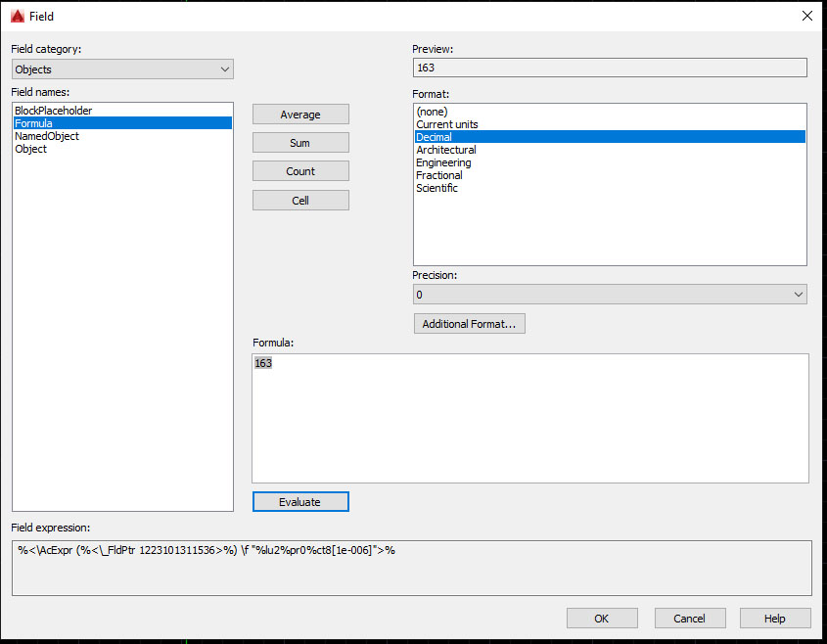The width and height of the screenshot is (827, 644).
Task: Open Help for the Field dialog
Action: pyautogui.click(x=775, y=618)
